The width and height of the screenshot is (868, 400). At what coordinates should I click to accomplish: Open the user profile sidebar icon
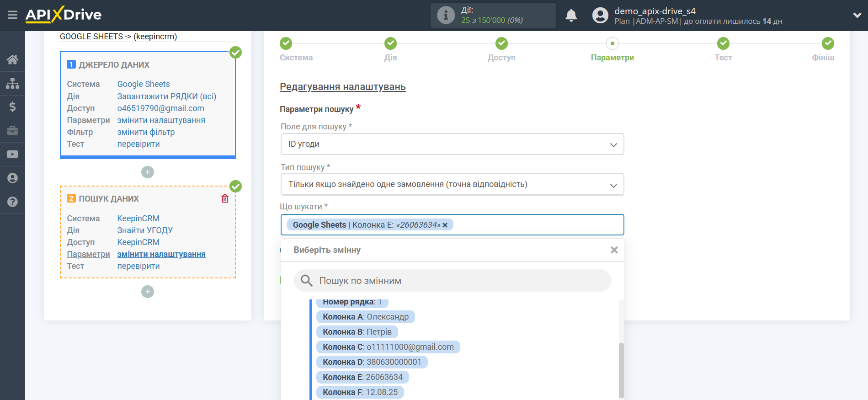tap(12, 178)
